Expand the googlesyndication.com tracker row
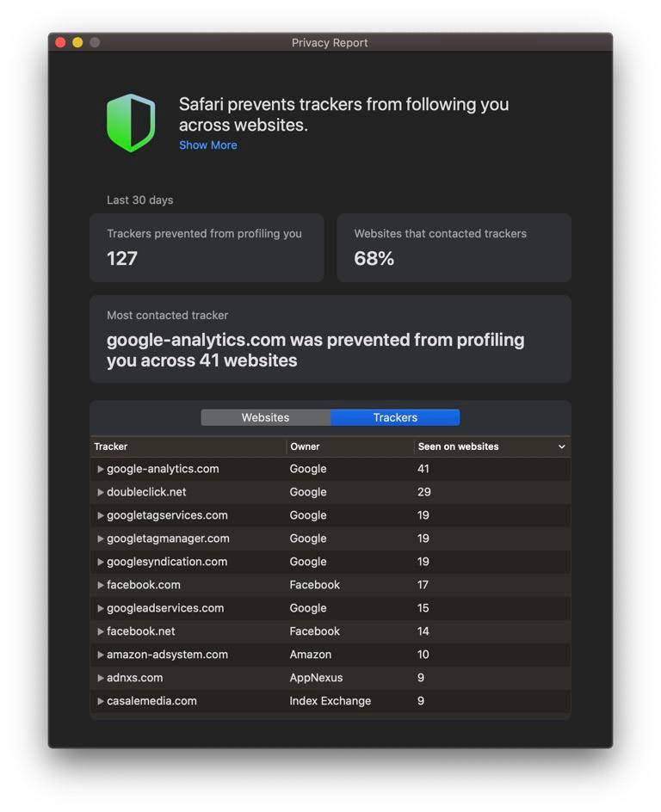 [x=101, y=563]
